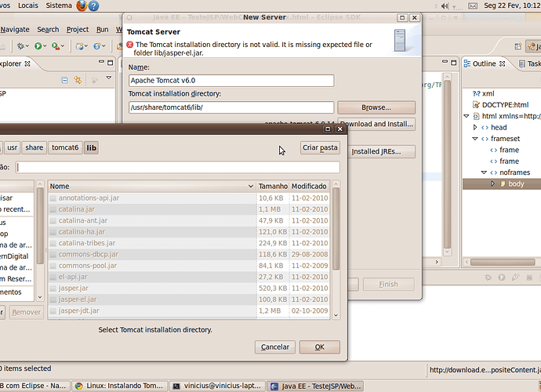541x392 pixels.
Task: Click the Browse... button
Action: (376, 107)
